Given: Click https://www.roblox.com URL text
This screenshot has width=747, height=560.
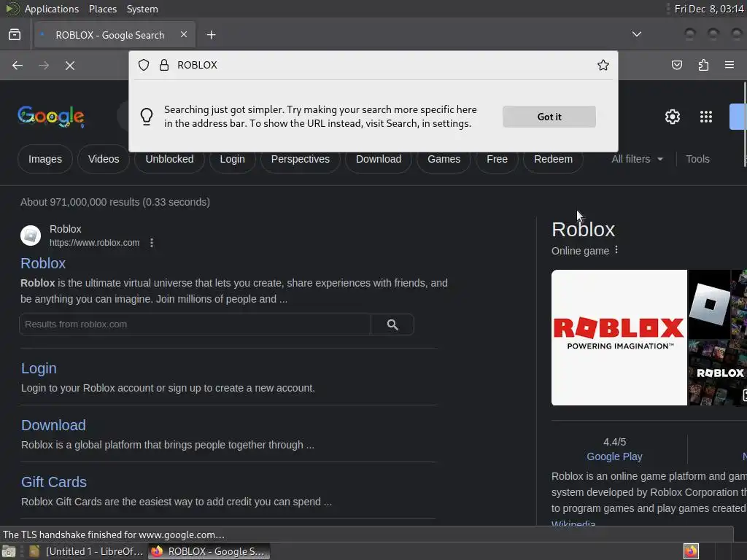Looking at the screenshot, I should 94,243.
